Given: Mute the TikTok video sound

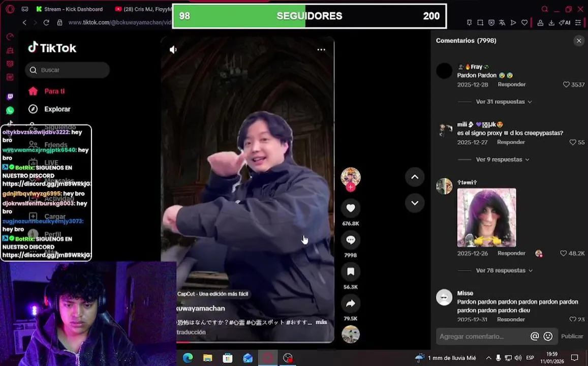Looking at the screenshot, I should coord(173,49).
